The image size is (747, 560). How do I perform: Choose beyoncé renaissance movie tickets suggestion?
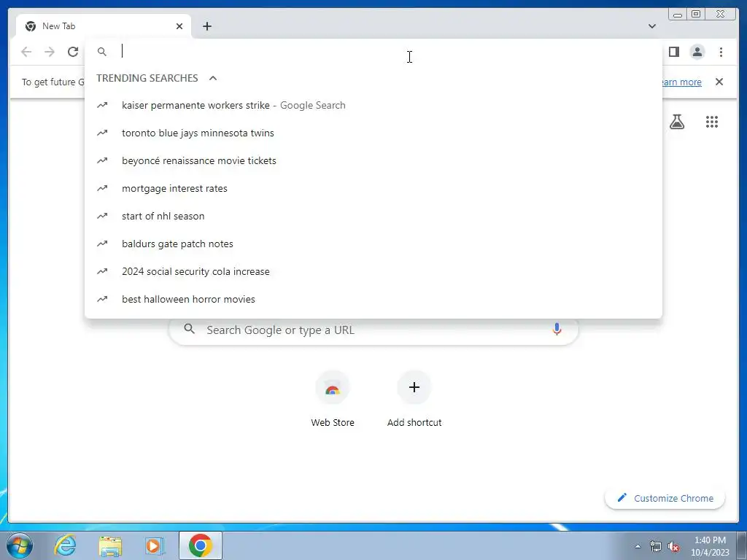tap(373, 160)
